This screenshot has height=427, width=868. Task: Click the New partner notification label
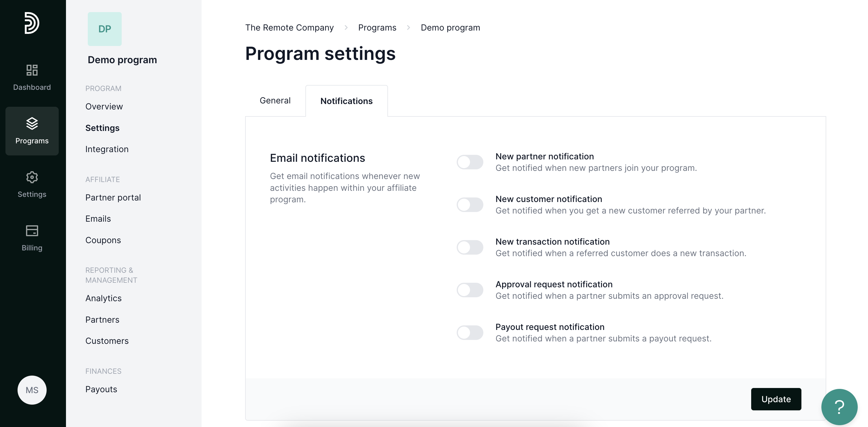point(544,157)
